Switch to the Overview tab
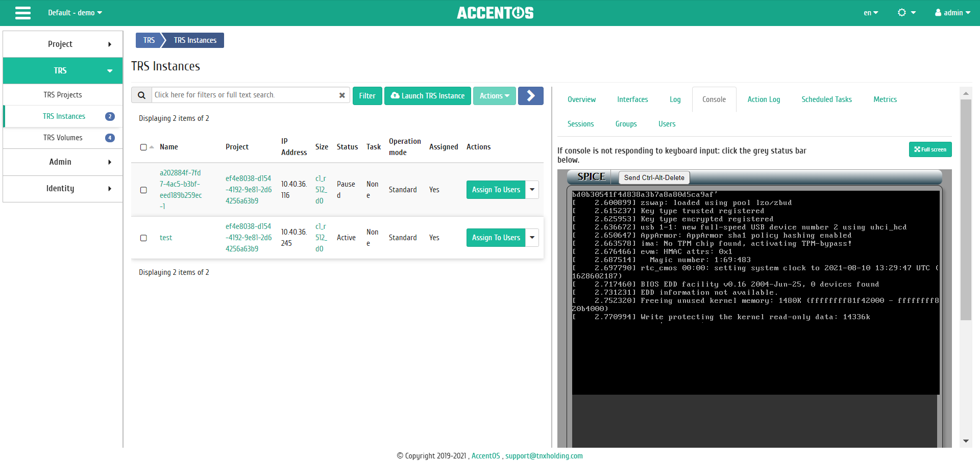The height and width of the screenshot is (462, 980). tap(581, 99)
